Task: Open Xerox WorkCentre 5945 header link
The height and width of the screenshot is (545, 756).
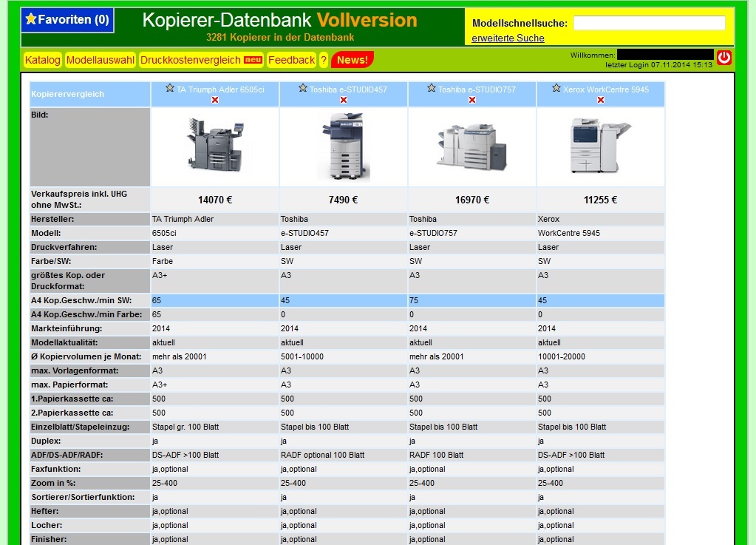Action: [x=605, y=89]
